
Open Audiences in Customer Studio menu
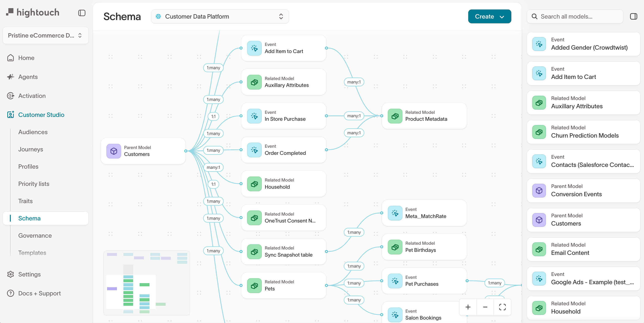coord(33,132)
